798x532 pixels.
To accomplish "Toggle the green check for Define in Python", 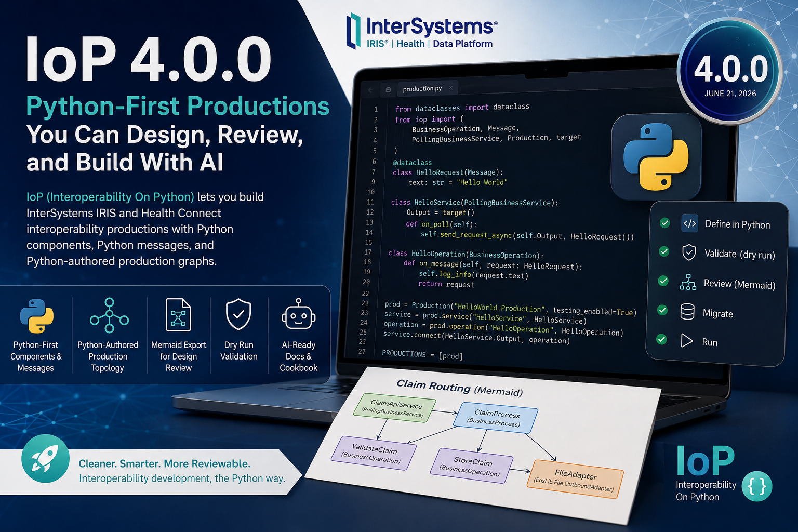I will [664, 223].
